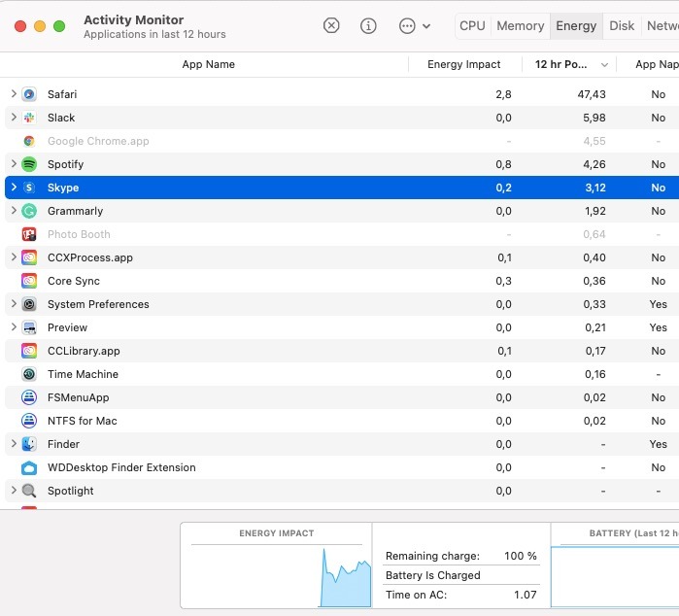Sort by the App Name column header
The width and height of the screenshot is (679, 616).
[x=208, y=64]
